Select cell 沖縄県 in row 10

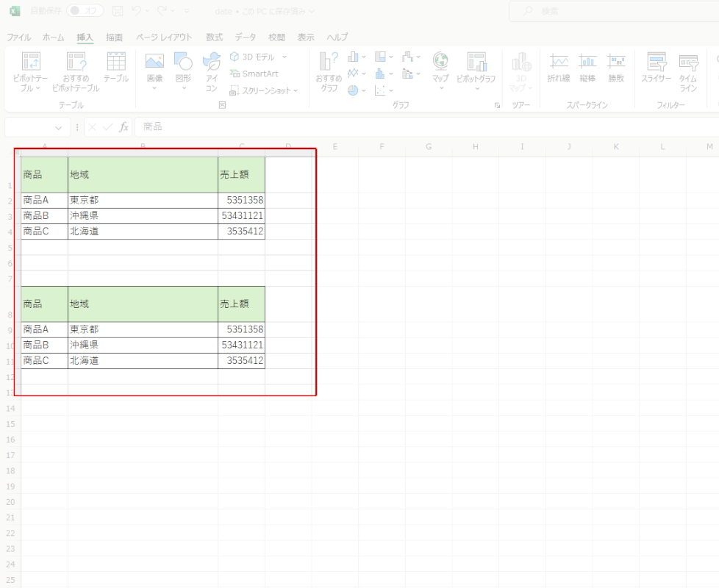[143, 345]
